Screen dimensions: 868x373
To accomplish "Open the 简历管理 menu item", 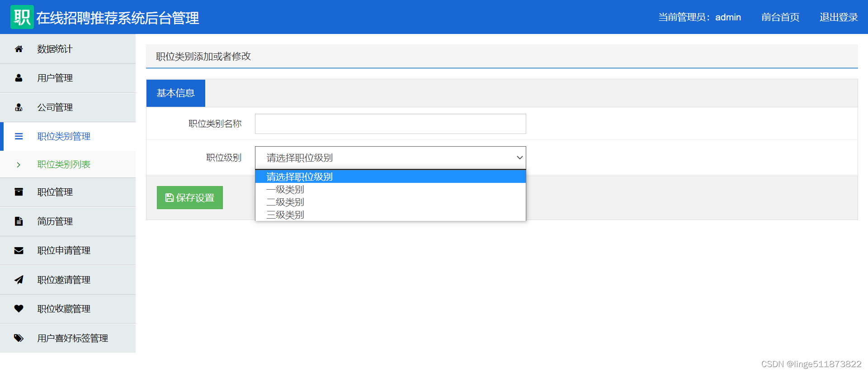I will coord(68,221).
